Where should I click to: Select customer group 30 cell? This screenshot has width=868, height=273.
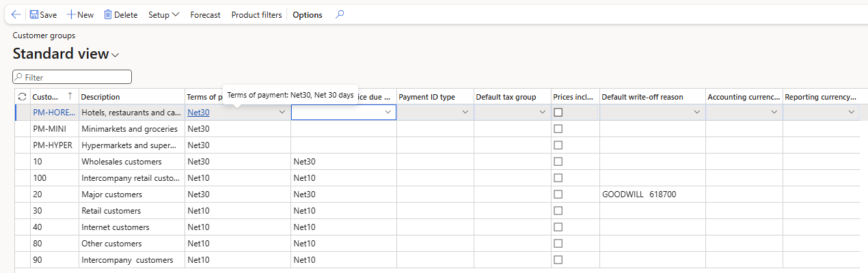pyautogui.click(x=55, y=211)
